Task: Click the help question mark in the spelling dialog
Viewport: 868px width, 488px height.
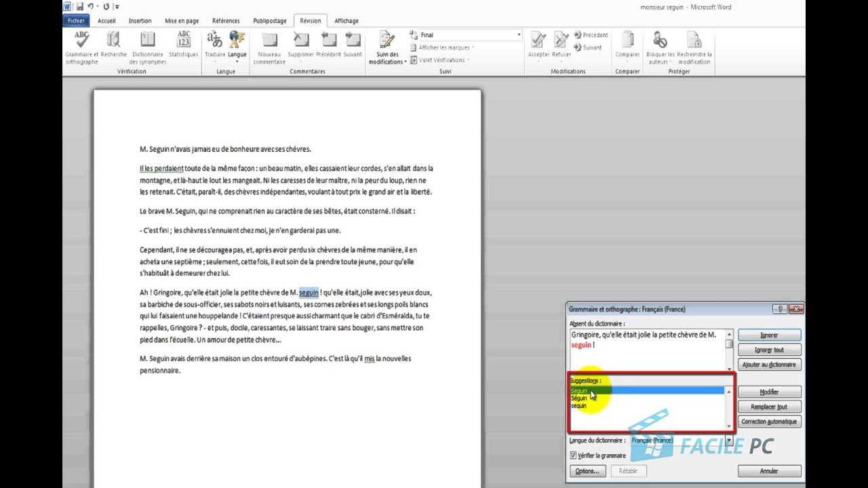Action: (781, 309)
